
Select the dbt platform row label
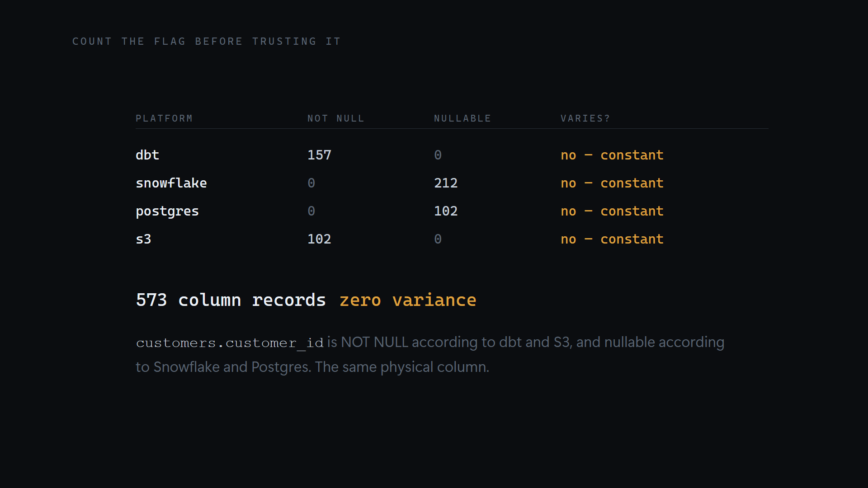pyautogui.click(x=147, y=155)
